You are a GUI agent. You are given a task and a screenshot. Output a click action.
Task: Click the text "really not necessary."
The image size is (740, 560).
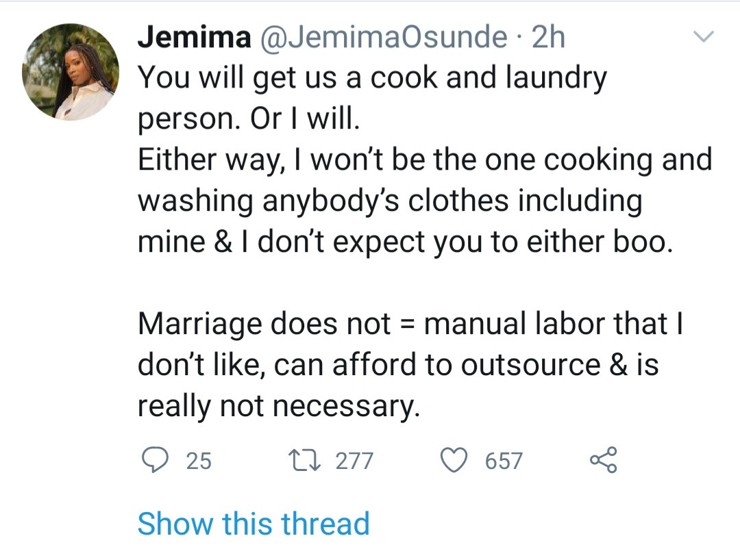(277, 407)
